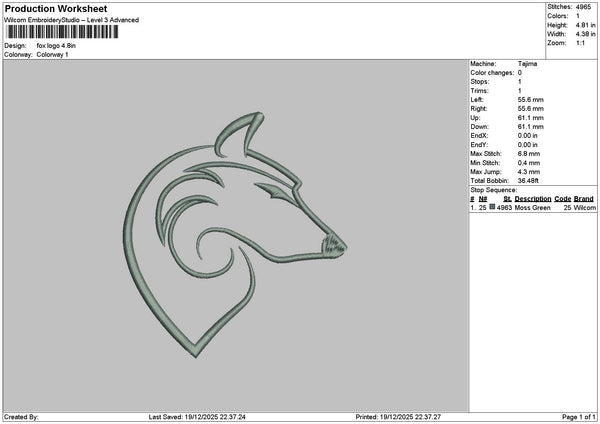Screen dimensions: 600x424
Task: Click the Right value 55.6 mm
Action: pos(530,109)
